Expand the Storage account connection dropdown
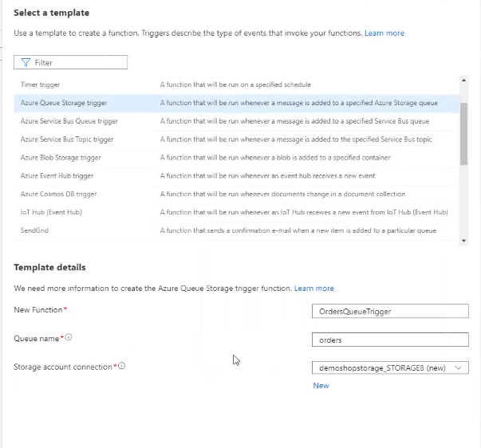 tap(458, 367)
